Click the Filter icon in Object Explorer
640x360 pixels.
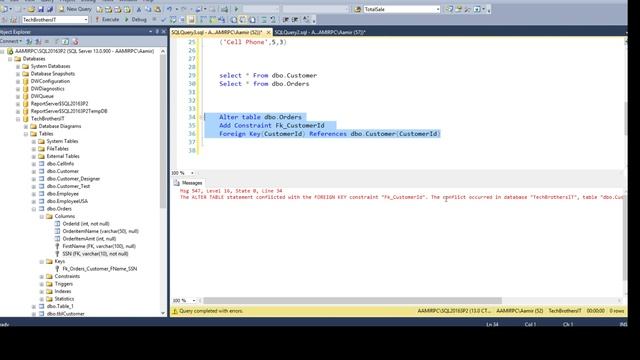pyautogui.click(x=56, y=41)
